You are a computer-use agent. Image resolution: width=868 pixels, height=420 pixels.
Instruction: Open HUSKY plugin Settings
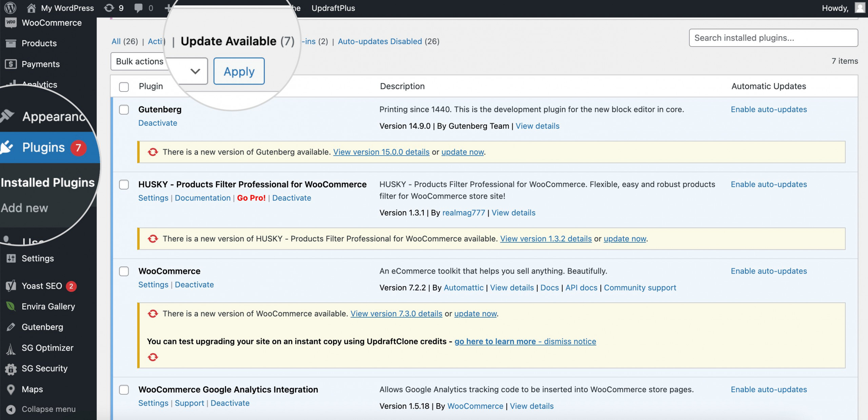(153, 198)
